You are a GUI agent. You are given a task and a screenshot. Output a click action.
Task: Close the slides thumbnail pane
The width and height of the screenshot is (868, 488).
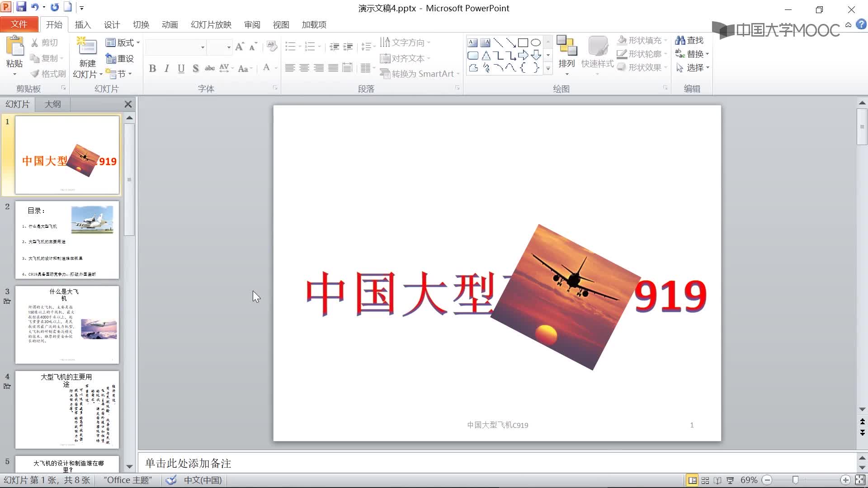[x=128, y=104]
